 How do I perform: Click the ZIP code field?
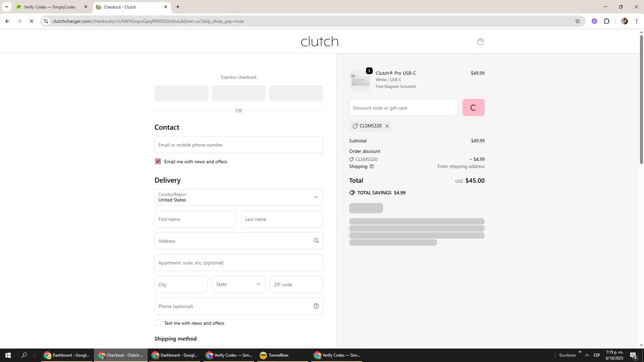click(296, 284)
